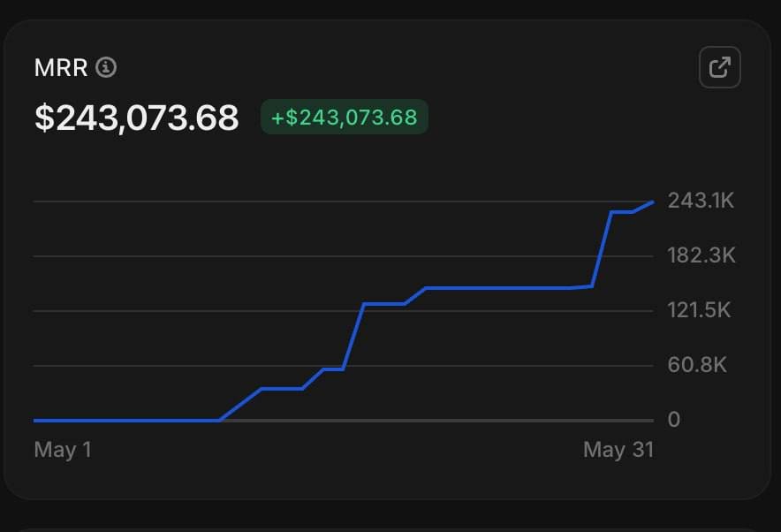The width and height of the screenshot is (781, 532).
Task: Click the 243.1K y-axis label
Action: [x=701, y=201]
